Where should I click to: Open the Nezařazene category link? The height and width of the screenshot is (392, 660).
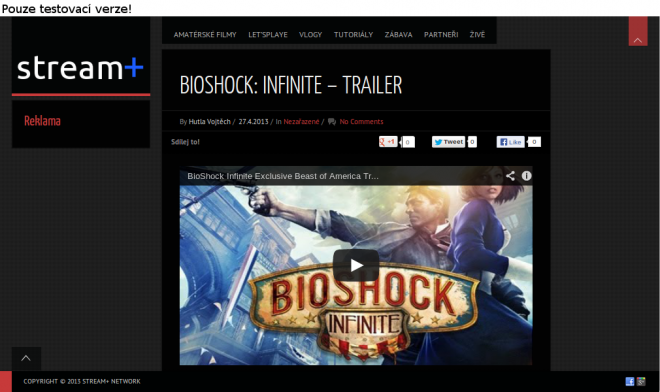pos(301,122)
